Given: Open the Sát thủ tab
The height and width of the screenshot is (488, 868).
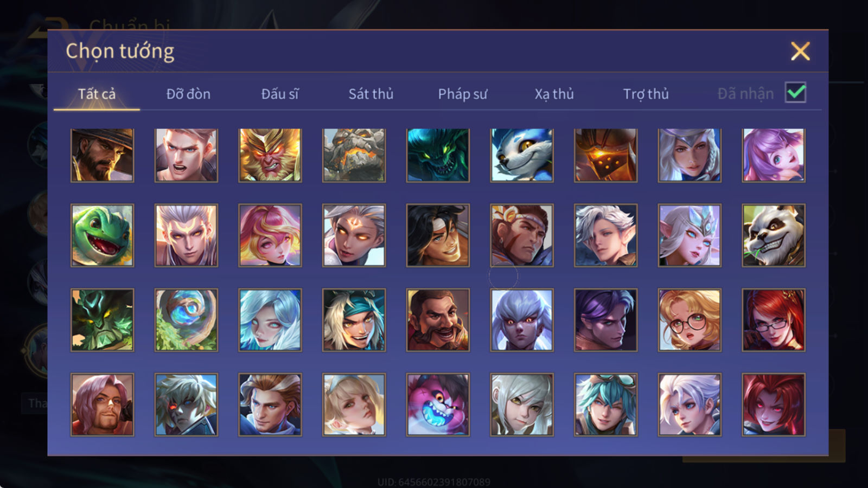Looking at the screenshot, I should (371, 94).
